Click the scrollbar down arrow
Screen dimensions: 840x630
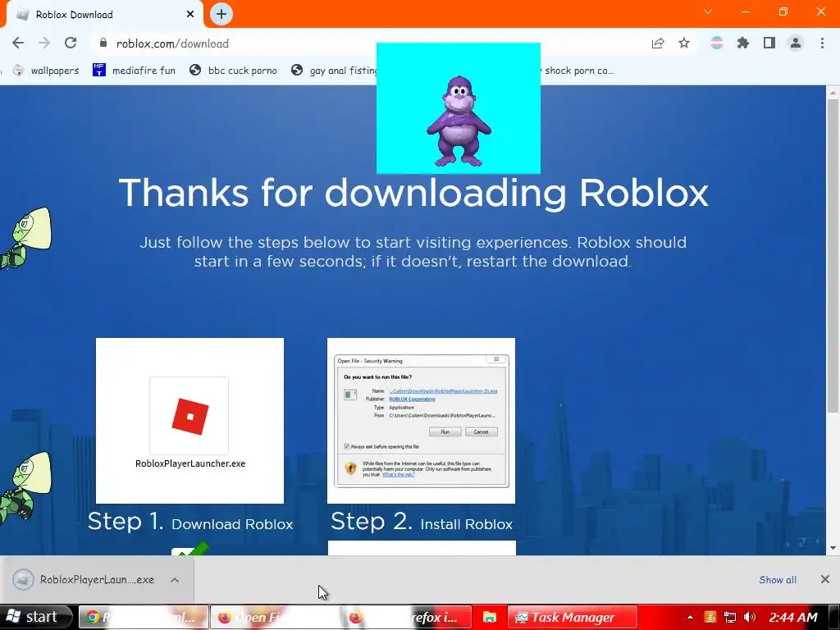pyautogui.click(x=833, y=548)
